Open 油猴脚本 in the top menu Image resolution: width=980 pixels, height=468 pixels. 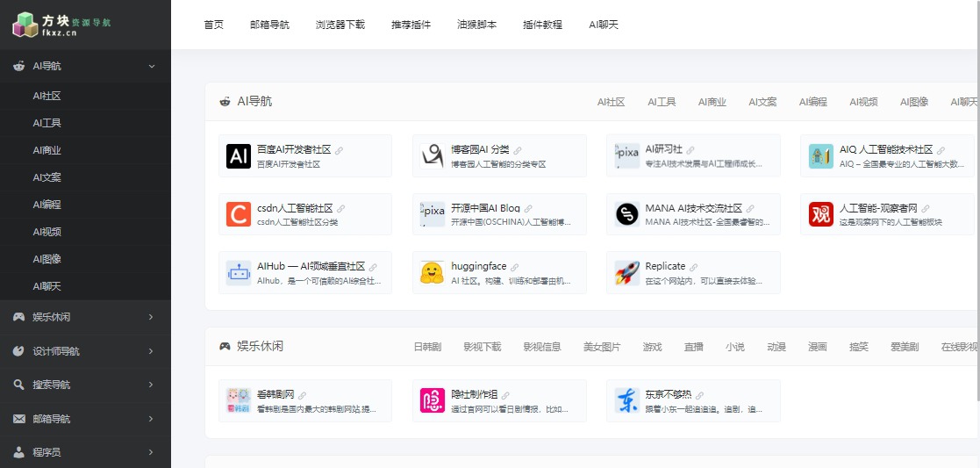pos(477,25)
